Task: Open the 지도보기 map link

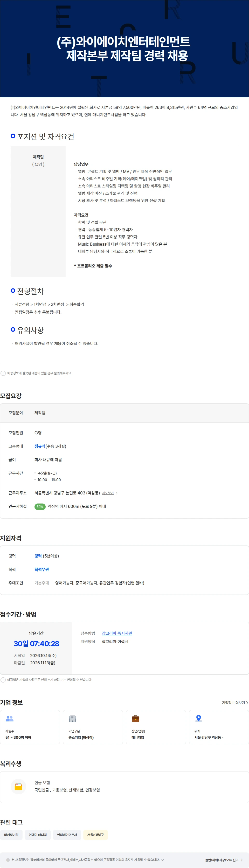Action: pyautogui.click(x=108, y=493)
